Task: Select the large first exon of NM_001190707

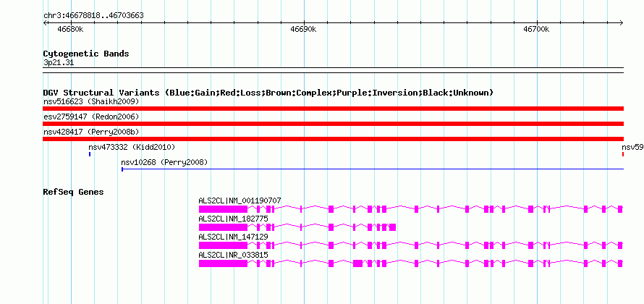Action: tap(223, 209)
